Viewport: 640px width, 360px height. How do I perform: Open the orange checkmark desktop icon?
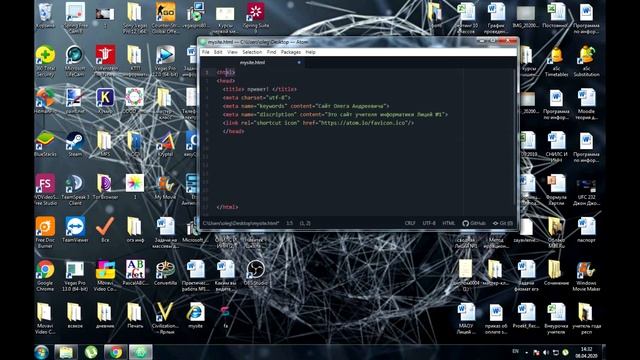click(105, 230)
